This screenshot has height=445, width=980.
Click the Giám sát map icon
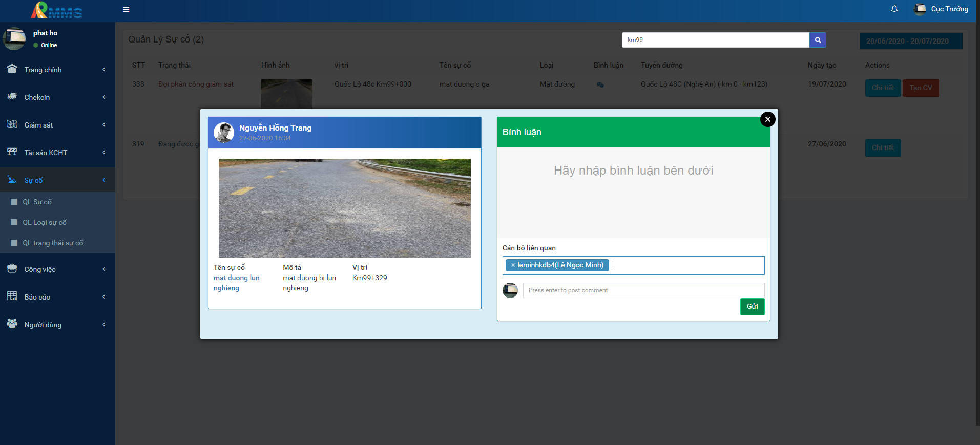coord(12,124)
